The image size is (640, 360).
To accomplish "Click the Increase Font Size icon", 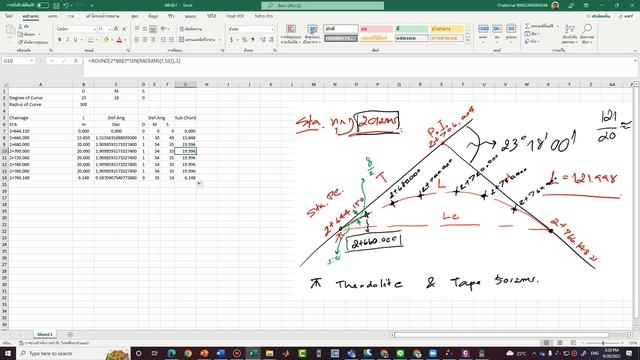I will click(116, 29).
